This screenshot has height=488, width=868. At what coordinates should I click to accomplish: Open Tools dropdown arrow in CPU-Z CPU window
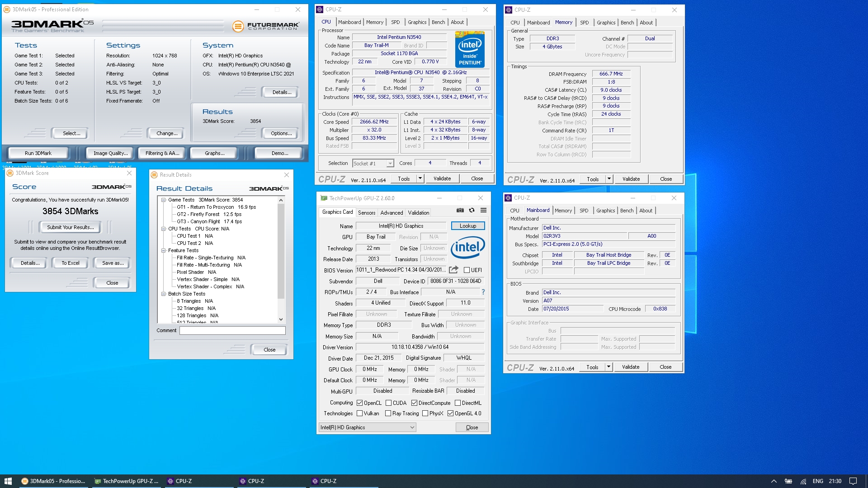[420, 178]
